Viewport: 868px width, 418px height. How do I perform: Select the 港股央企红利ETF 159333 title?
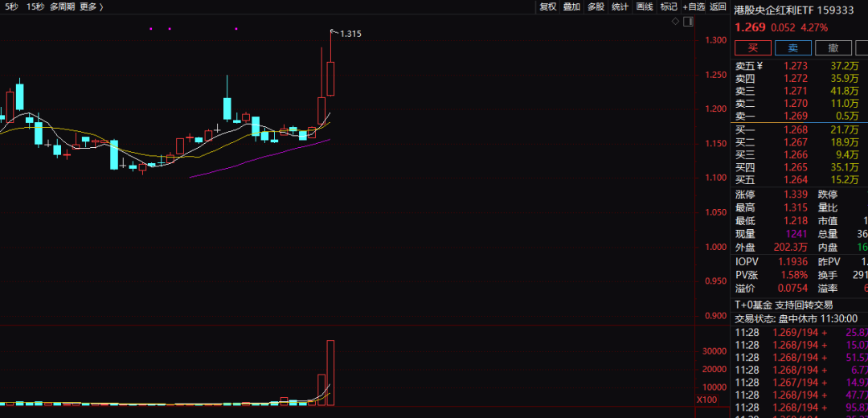click(794, 10)
